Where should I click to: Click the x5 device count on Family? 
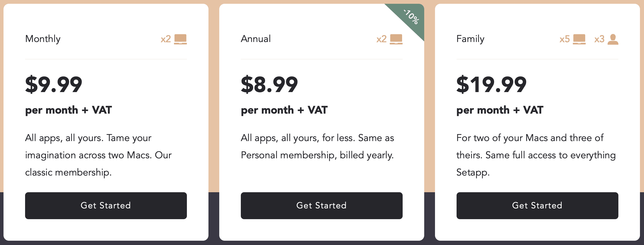pyautogui.click(x=564, y=39)
